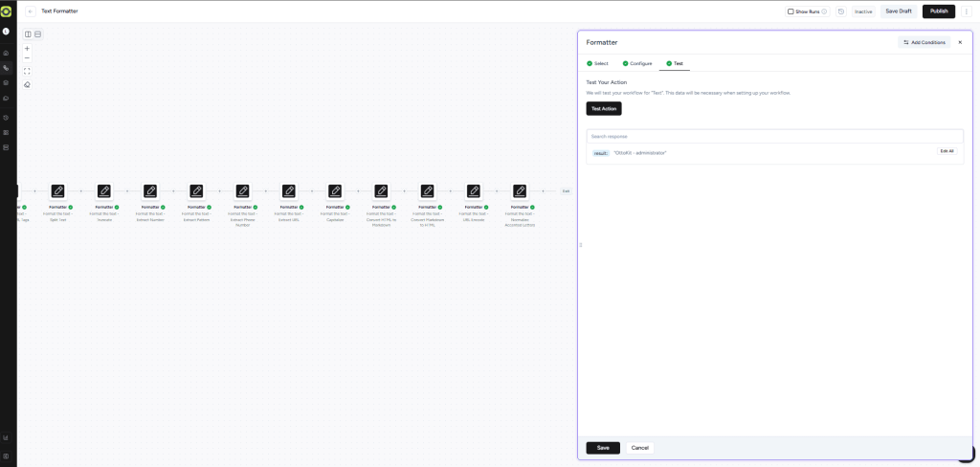The height and width of the screenshot is (467, 980).
Task: Open the three-dot more options menu
Action: 966,11
